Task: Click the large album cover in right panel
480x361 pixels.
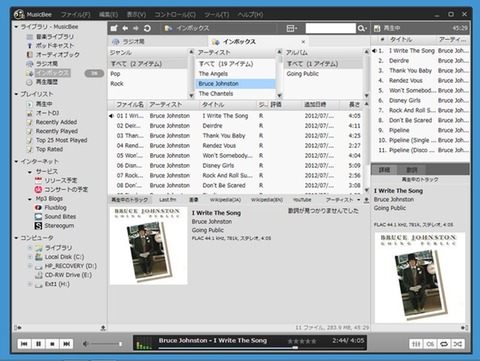Action: coord(420,278)
